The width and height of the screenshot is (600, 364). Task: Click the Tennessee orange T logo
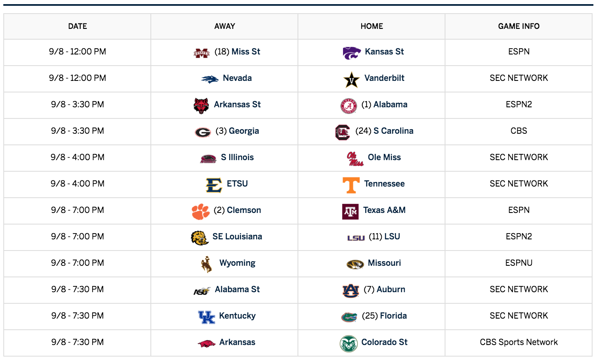click(x=351, y=185)
